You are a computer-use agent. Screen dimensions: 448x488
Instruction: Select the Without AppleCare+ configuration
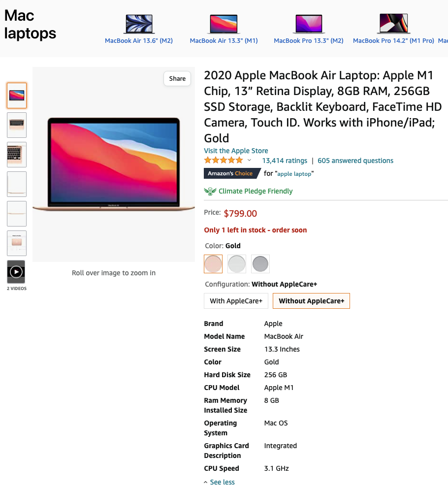(x=312, y=301)
